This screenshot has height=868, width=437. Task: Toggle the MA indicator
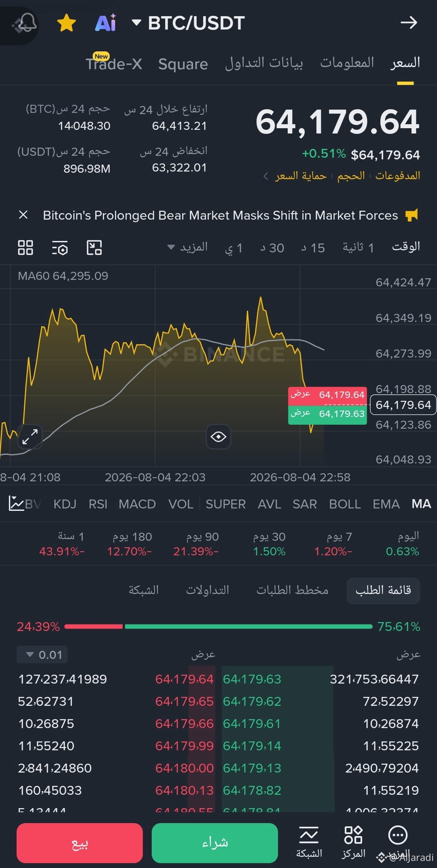click(x=421, y=504)
